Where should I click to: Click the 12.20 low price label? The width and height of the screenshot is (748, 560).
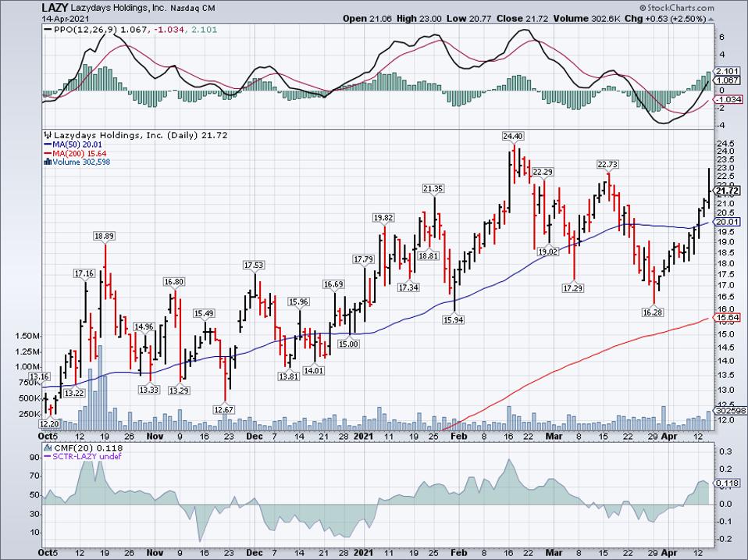point(48,423)
